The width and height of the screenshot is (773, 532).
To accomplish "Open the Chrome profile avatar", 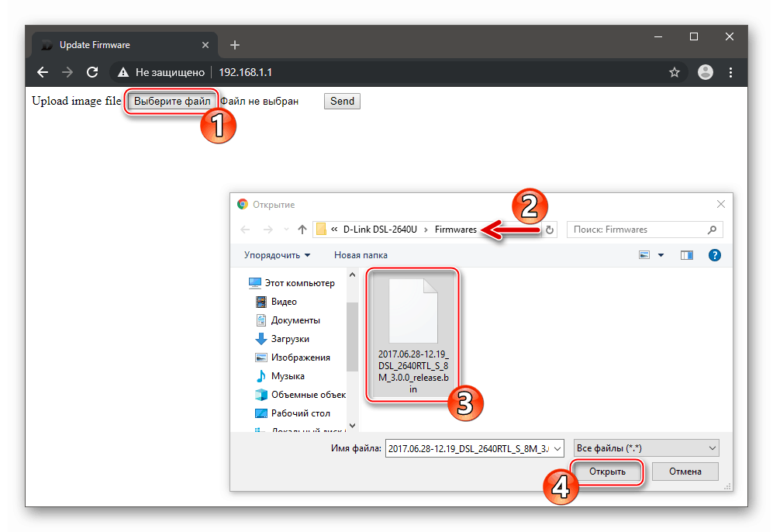I will 706,72.
